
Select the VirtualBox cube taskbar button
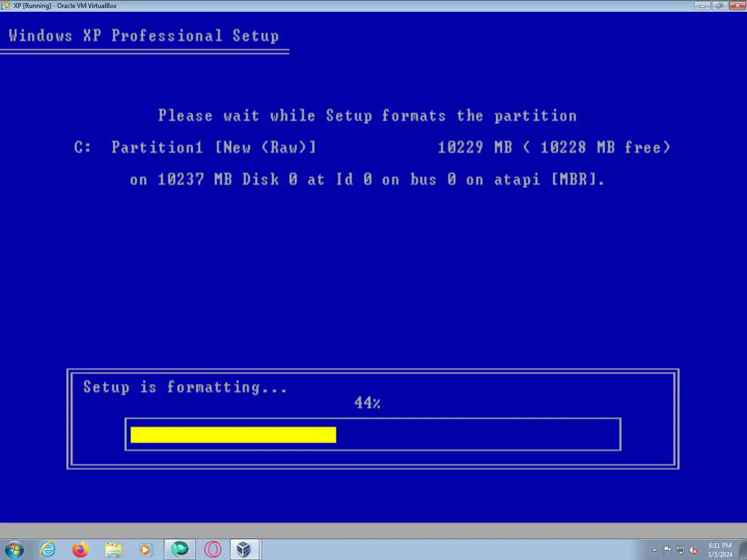(x=245, y=549)
